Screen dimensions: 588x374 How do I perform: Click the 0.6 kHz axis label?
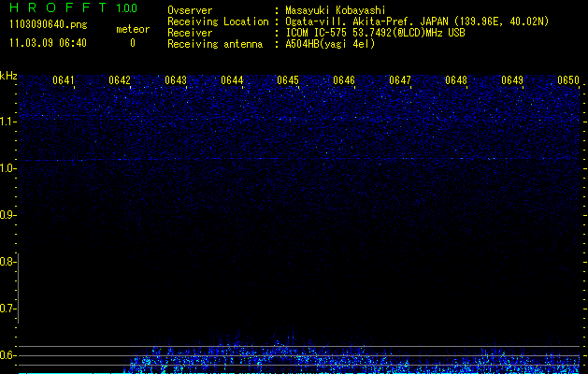click(7, 355)
